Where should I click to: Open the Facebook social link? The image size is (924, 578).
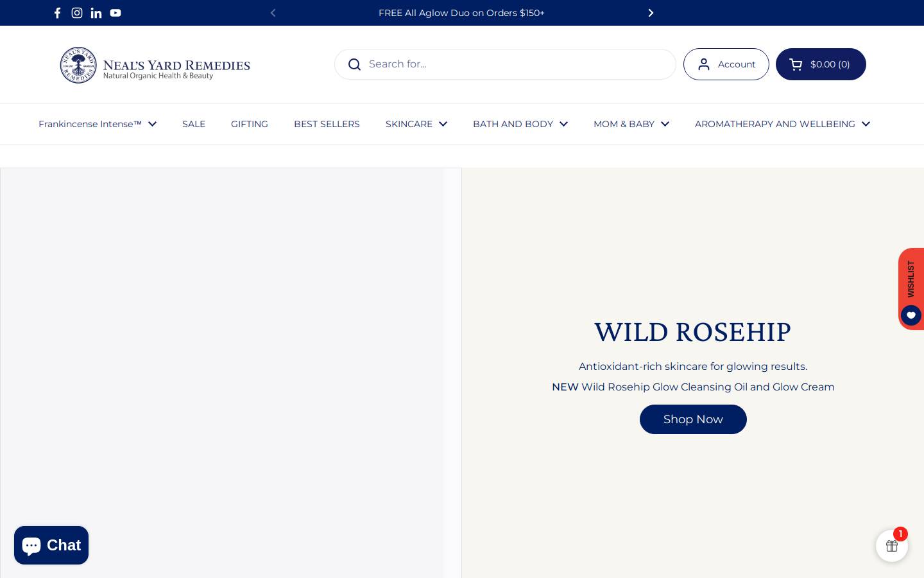[57, 13]
